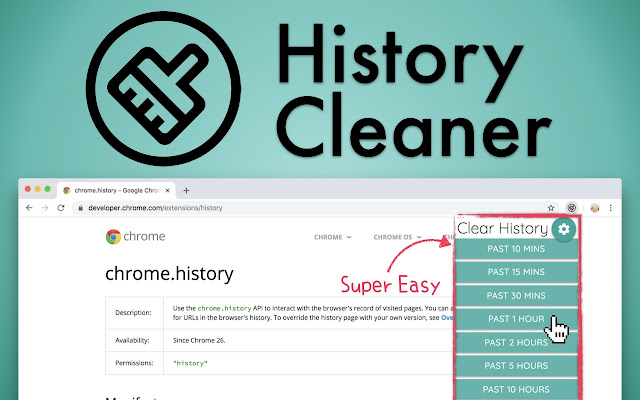This screenshot has width=640, height=400.
Task: Go forward with the forward arrow
Action: point(45,208)
